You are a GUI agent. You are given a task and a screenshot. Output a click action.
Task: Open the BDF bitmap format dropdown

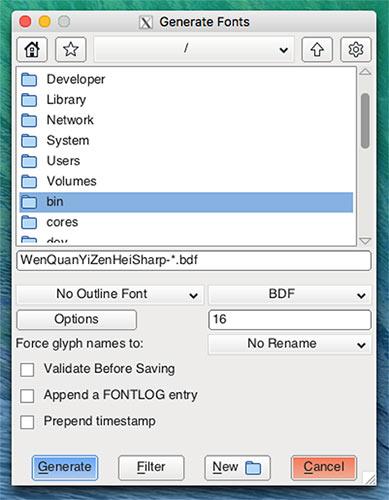click(290, 295)
